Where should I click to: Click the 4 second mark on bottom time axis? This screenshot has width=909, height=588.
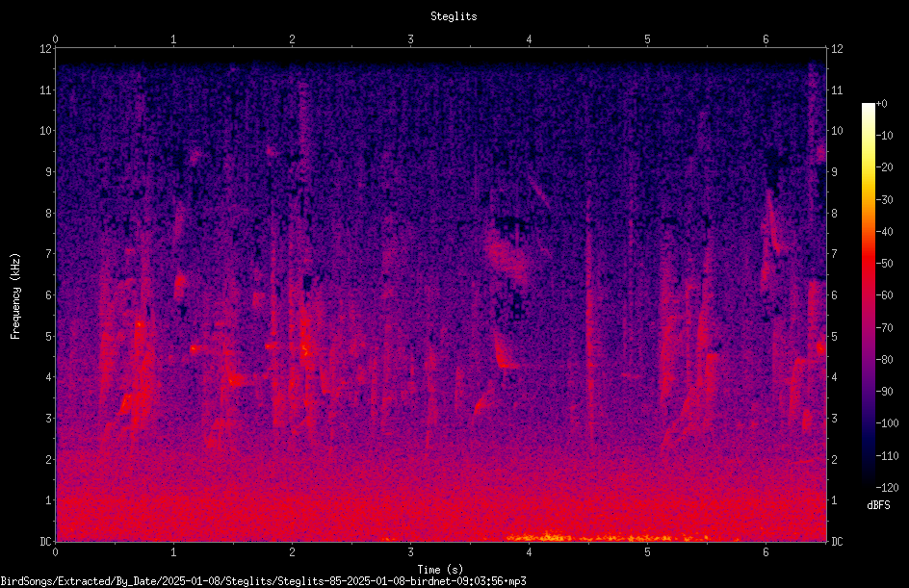click(x=529, y=552)
